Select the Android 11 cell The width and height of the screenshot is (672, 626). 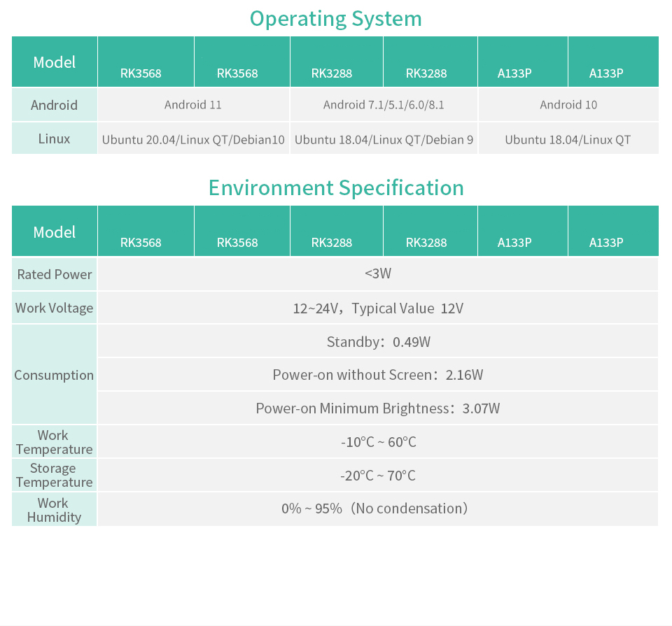[x=193, y=104]
